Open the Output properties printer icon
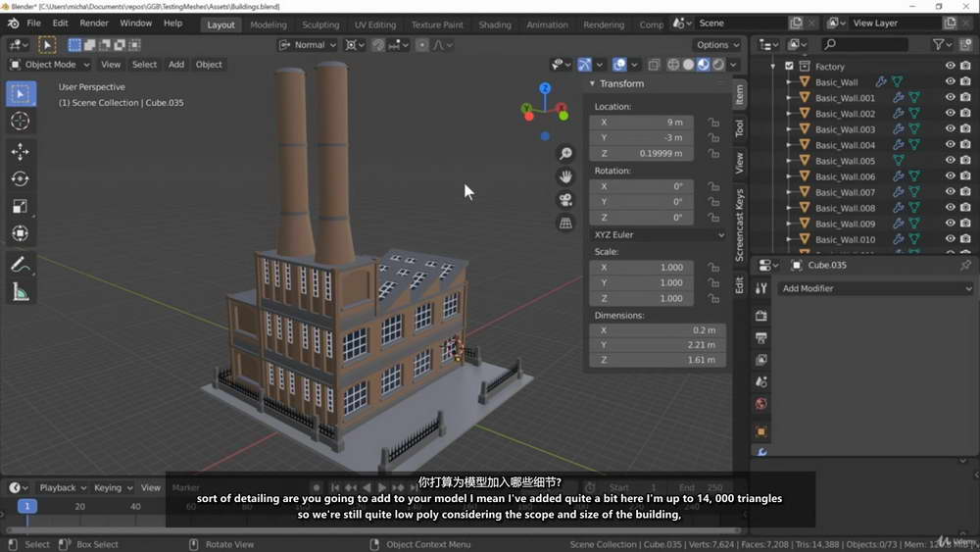This screenshot has height=552, width=980. (x=761, y=338)
